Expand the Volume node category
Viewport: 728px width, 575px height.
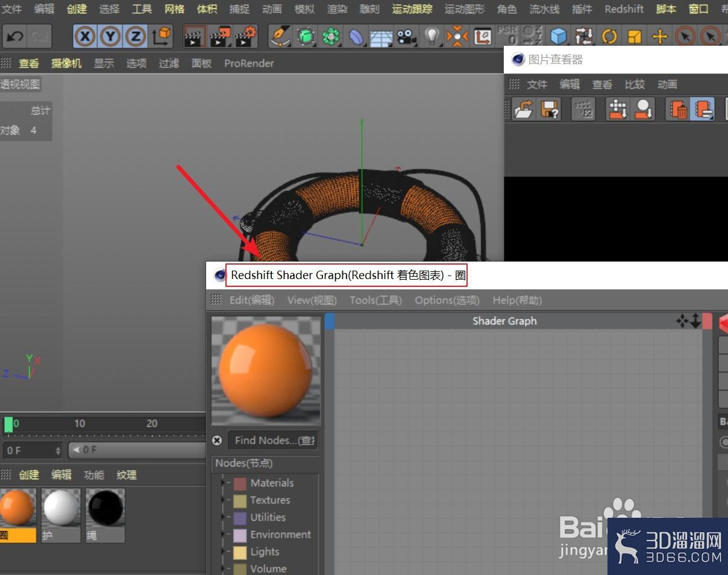224,568
